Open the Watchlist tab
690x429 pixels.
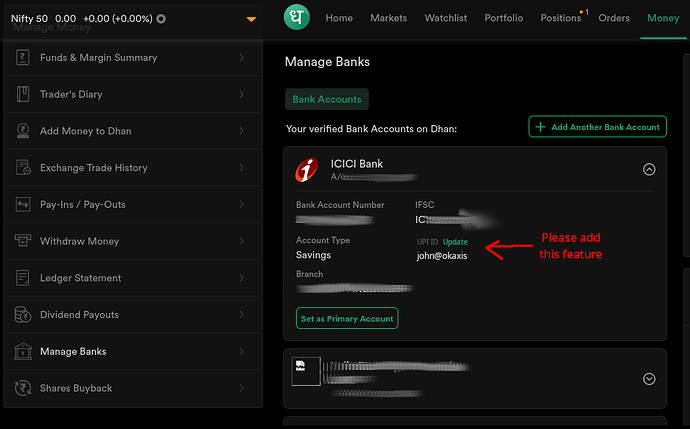(x=446, y=18)
